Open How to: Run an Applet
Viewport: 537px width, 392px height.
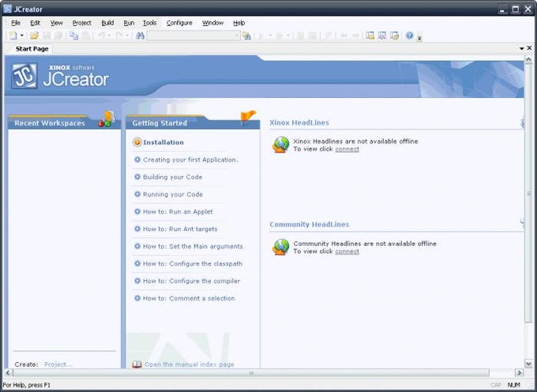178,211
